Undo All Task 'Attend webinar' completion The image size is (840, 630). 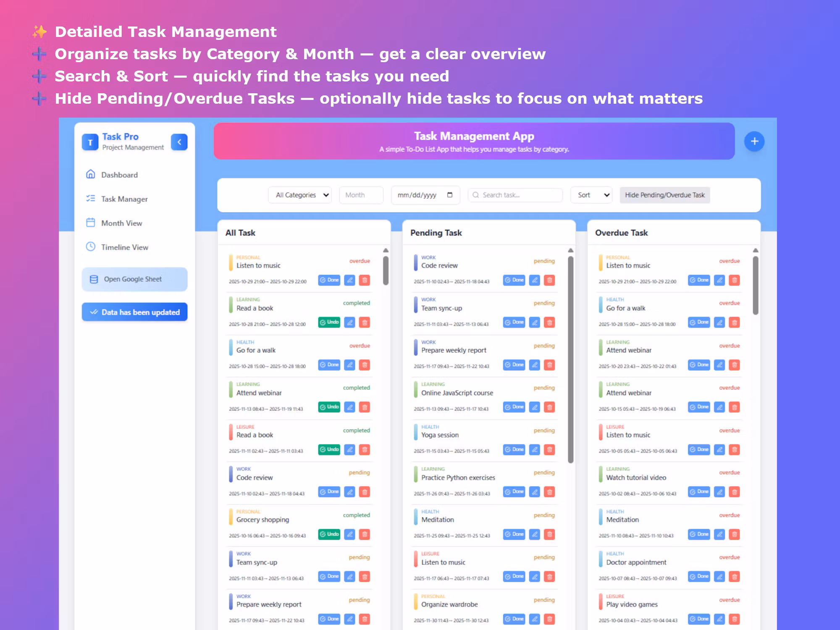point(329,407)
